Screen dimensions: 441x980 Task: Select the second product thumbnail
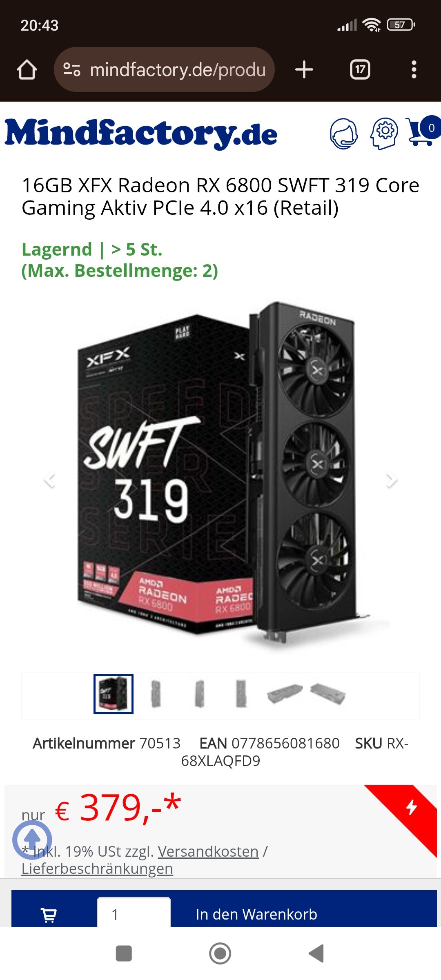[x=156, y=693]
